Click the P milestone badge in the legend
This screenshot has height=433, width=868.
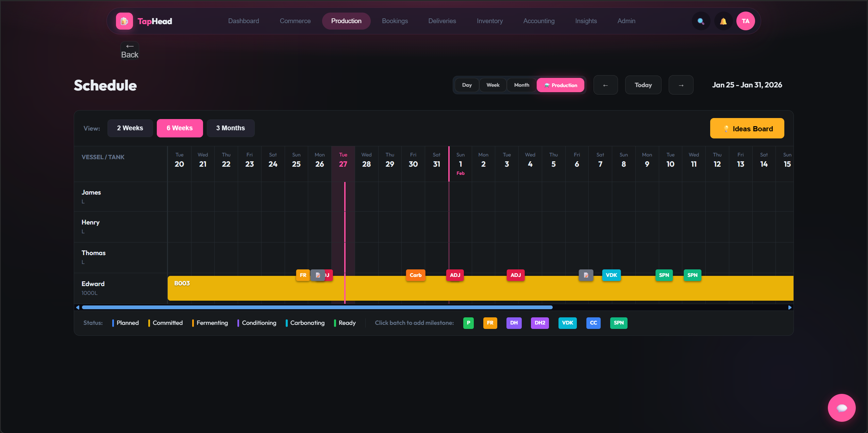pyautogui.click(x=468, y=323)
